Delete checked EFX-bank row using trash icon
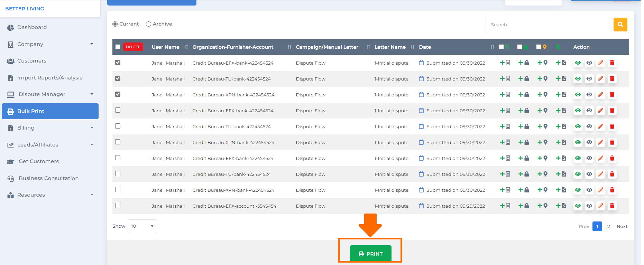644x265 pixels. tap(612, 63)
